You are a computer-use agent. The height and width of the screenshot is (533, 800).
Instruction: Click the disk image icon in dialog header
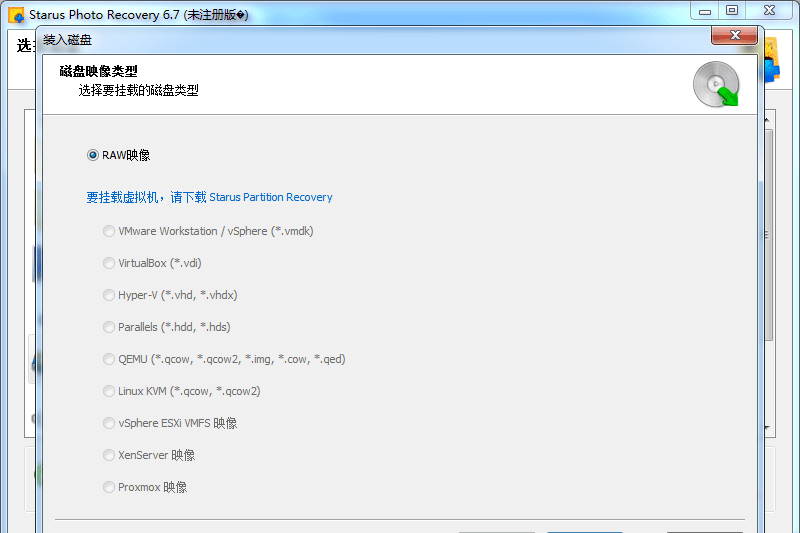[x=716, y=84]
